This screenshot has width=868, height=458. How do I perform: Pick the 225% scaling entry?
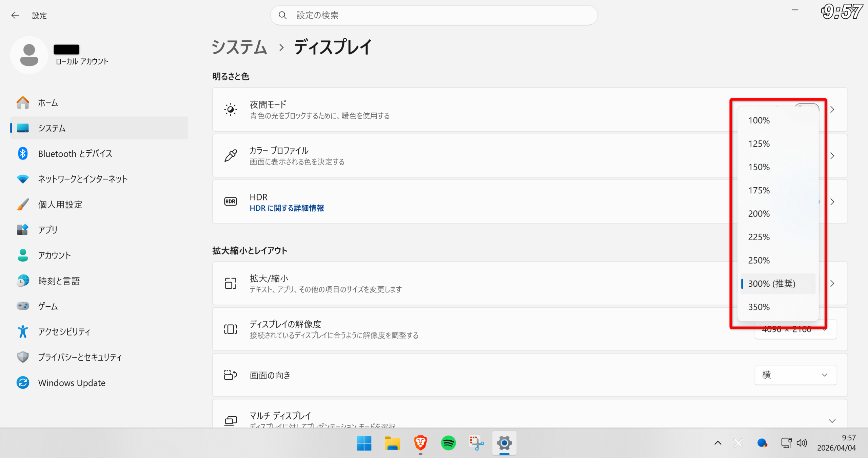(x=759, y=237)
